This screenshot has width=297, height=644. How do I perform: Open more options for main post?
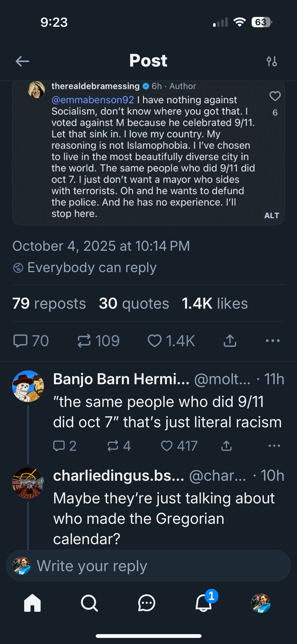273,341
